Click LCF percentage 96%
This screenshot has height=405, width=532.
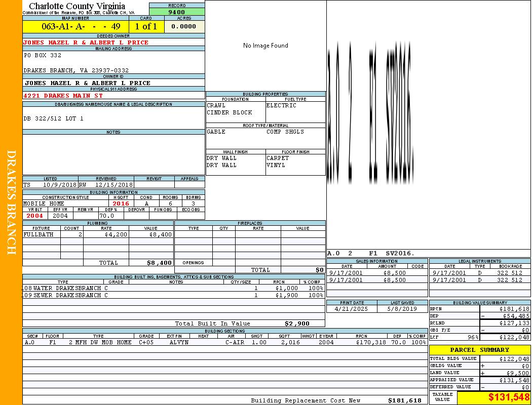coord(473,338)
